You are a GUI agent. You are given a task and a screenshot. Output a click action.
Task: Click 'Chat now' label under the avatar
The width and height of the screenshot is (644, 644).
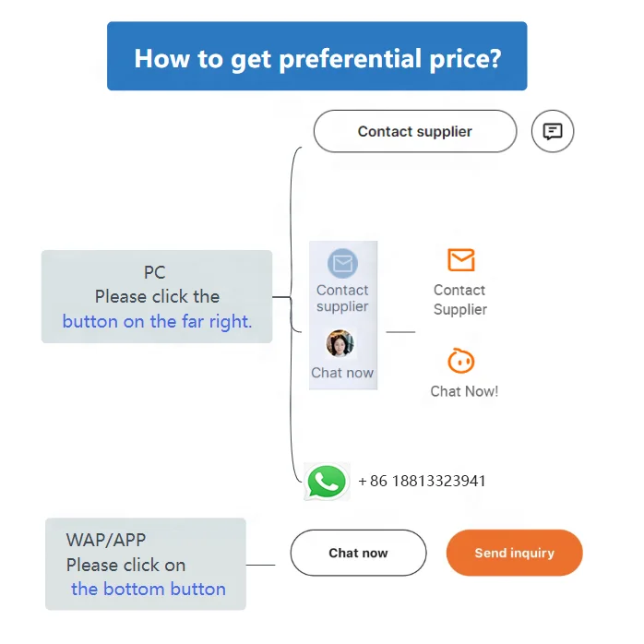pos(342,373)
